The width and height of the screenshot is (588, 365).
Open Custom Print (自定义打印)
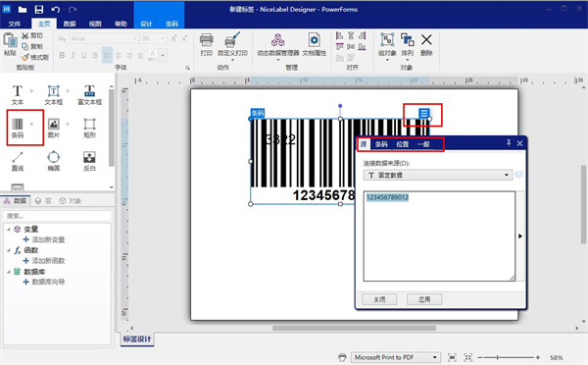point(232,46)
